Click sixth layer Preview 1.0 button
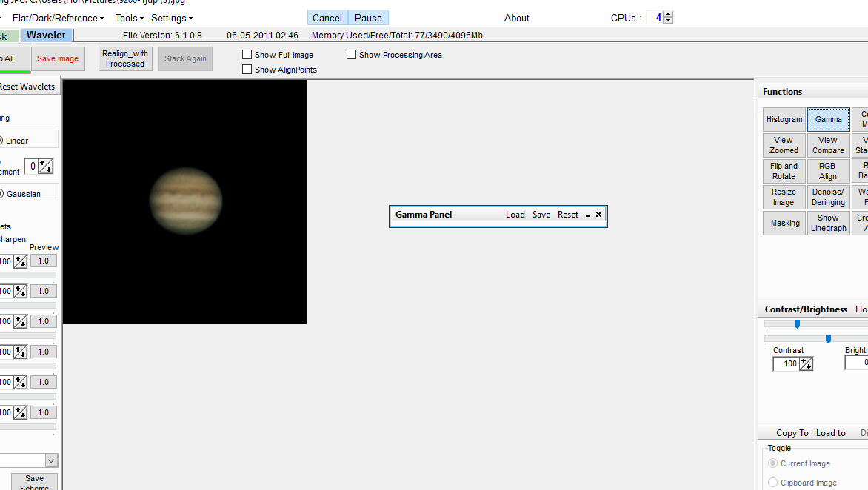Screen dimensions: 868x490 [43, 412]
